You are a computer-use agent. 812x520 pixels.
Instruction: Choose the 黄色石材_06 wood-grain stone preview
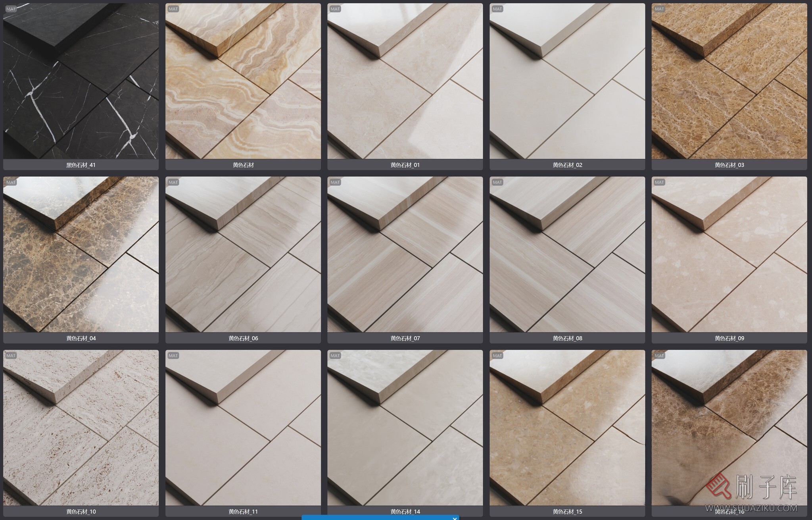click(x=243, y=254)
